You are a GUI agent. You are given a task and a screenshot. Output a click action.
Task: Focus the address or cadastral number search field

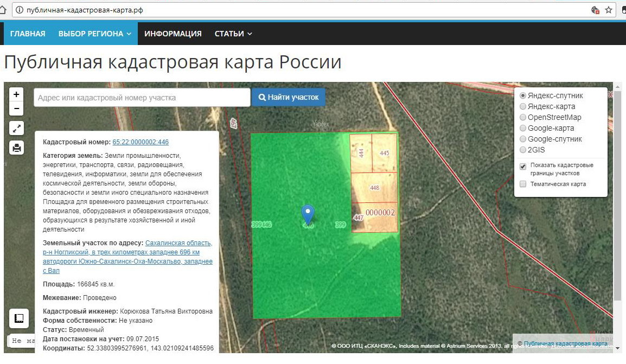pyautogui.click(x=142, y=98)
